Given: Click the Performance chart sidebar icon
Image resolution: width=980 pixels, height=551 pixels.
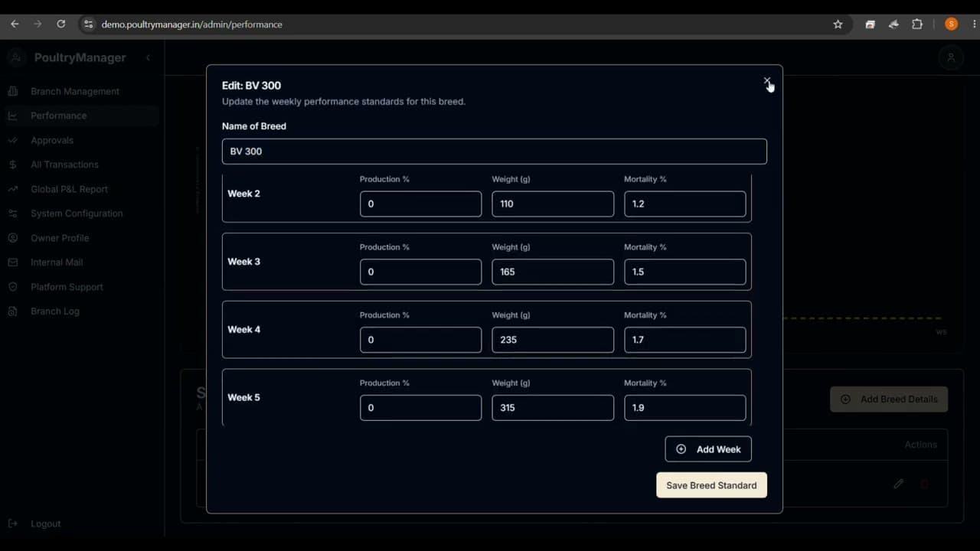Looking at the screenshot, I should point(13,116).
